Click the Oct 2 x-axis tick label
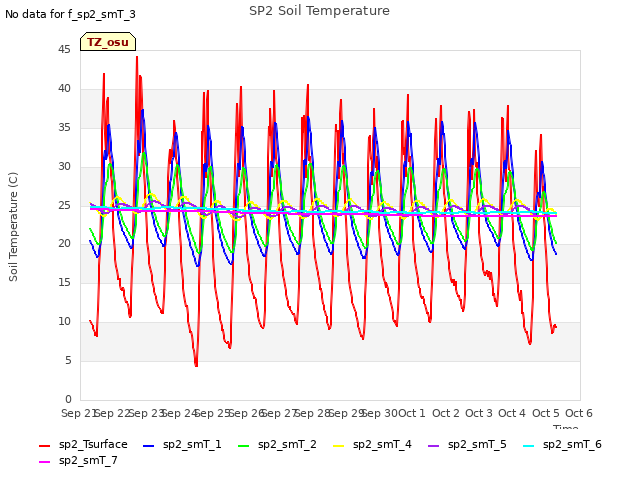Image resolution: width=640 pixels, height=480 pixels. point(446,413)
